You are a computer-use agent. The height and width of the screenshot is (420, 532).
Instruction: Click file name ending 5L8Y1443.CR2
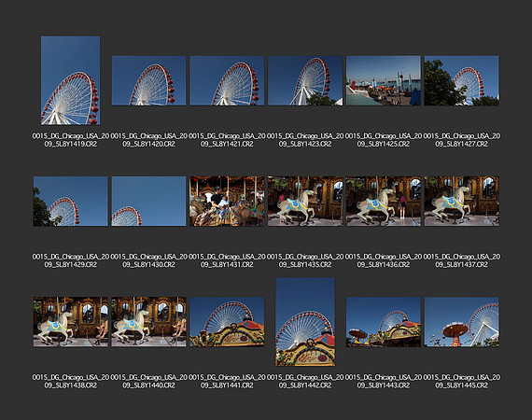[x=384, y=382]
